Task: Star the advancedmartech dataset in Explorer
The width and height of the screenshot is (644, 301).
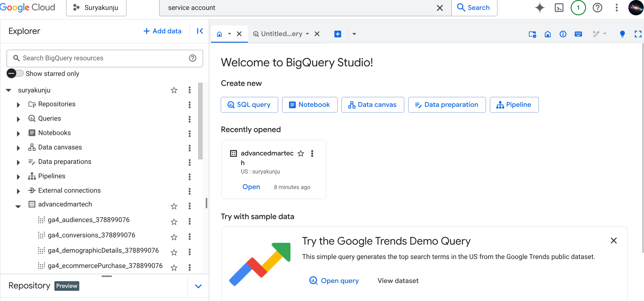Action: click(x=174, y=206)
